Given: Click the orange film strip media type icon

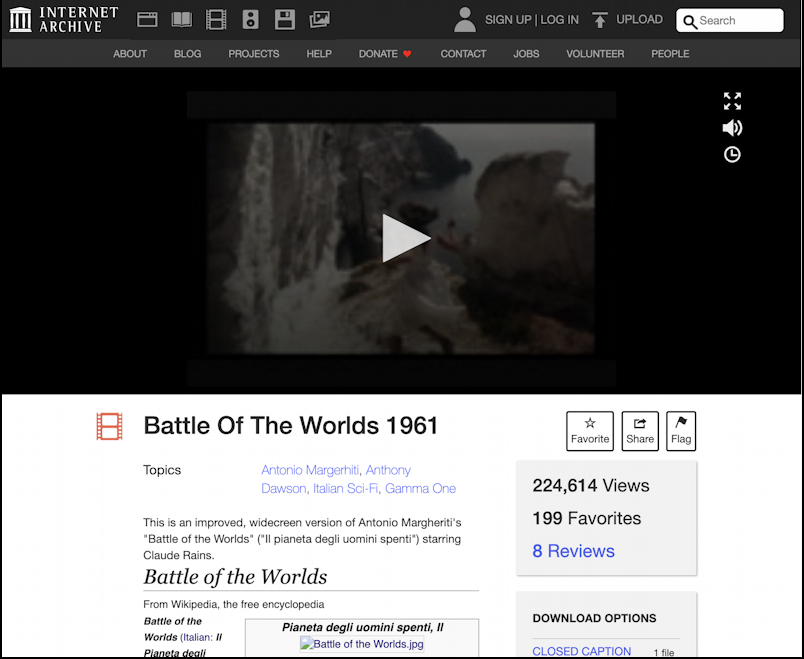Looking at the screenshot, I should click(x=110, y=427).
